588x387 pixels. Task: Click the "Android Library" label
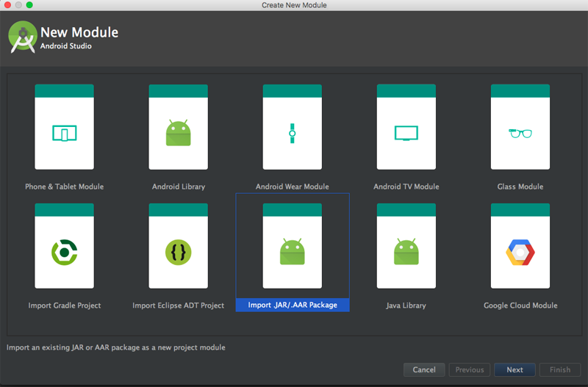click(179, 187)
